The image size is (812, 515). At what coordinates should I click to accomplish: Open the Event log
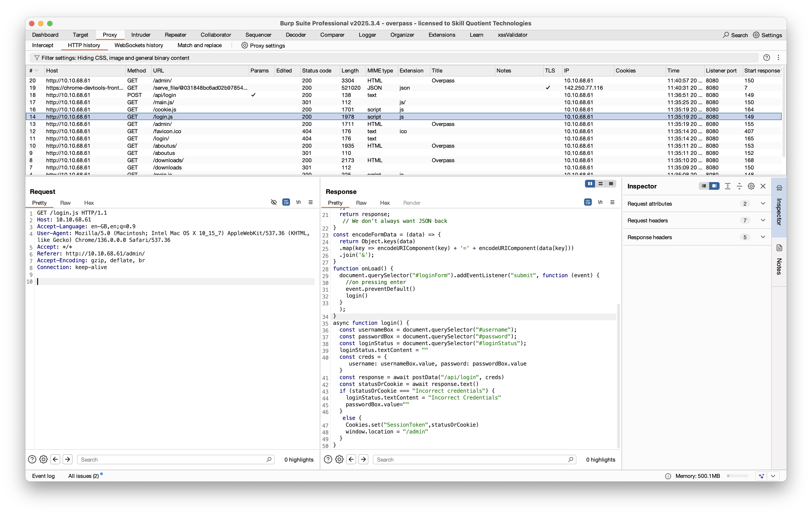tap(43, 476)
